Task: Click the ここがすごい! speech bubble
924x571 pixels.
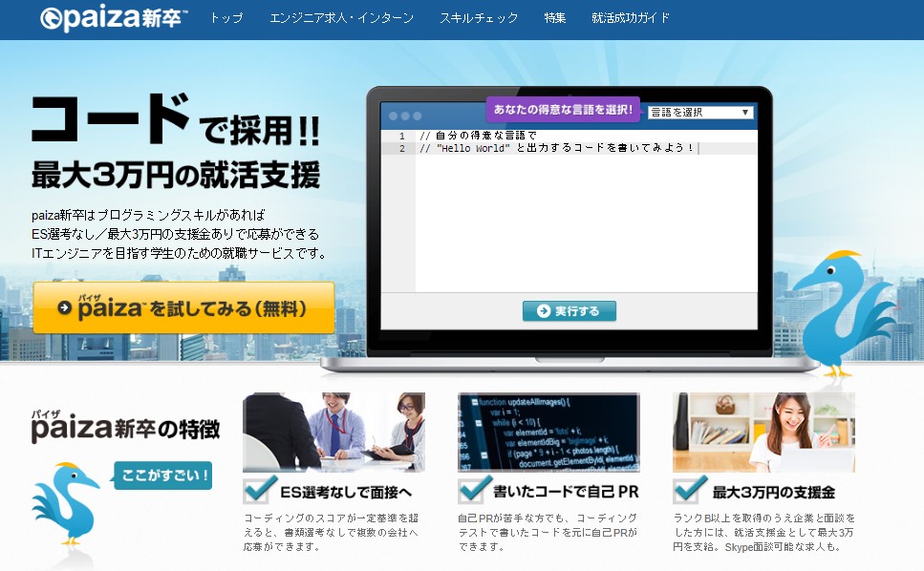Action: (x=162, y=476)
